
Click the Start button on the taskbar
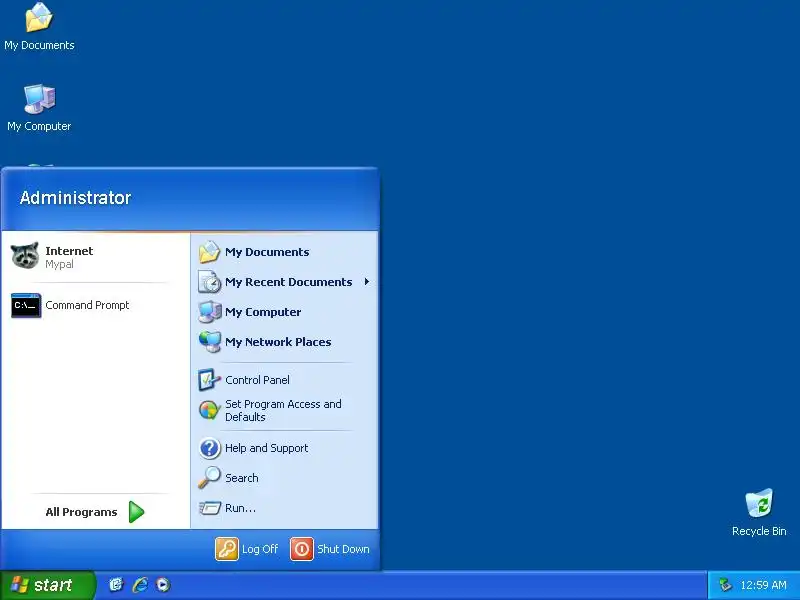tap(48, 585)
